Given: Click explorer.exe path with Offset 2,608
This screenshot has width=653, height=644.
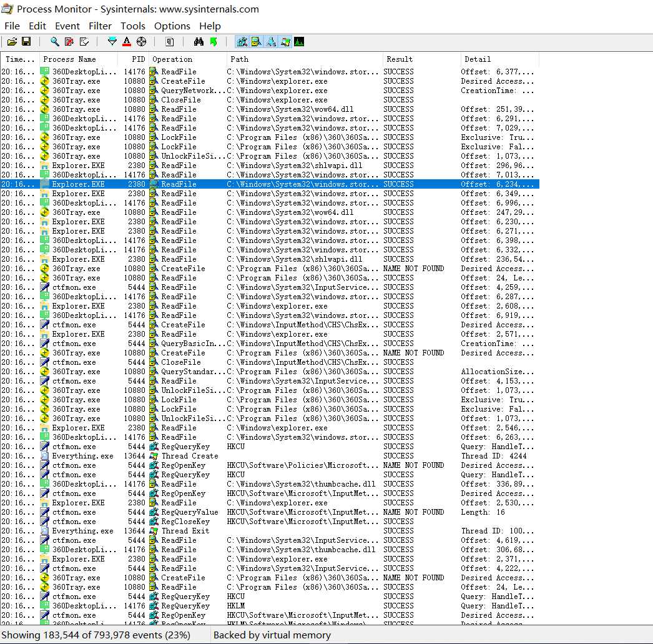Looking at the screenshot, I should [x=277, y=305].
